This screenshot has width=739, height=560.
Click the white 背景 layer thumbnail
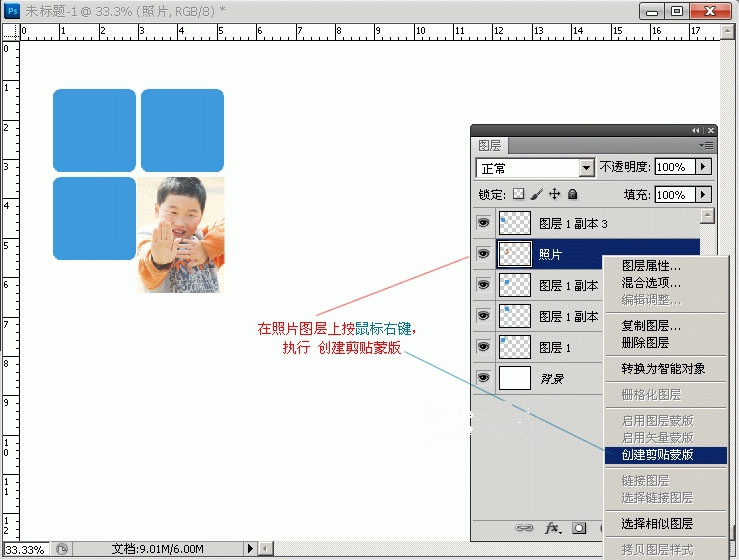point(515,378)
